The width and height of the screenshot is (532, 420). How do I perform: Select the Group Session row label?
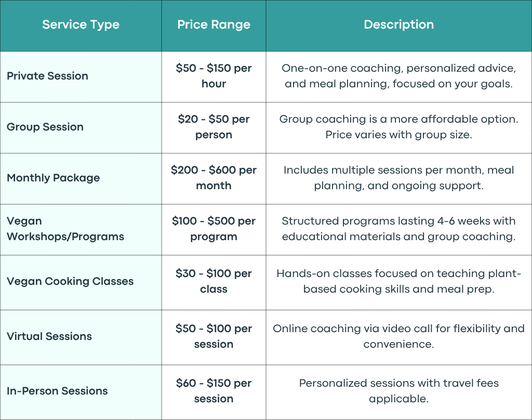[x=45, y=127]
